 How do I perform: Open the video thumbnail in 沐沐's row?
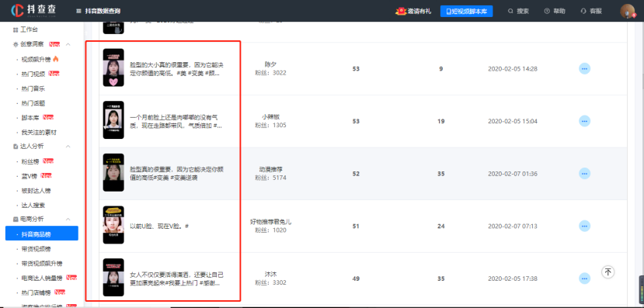click(x=113, y=277)
